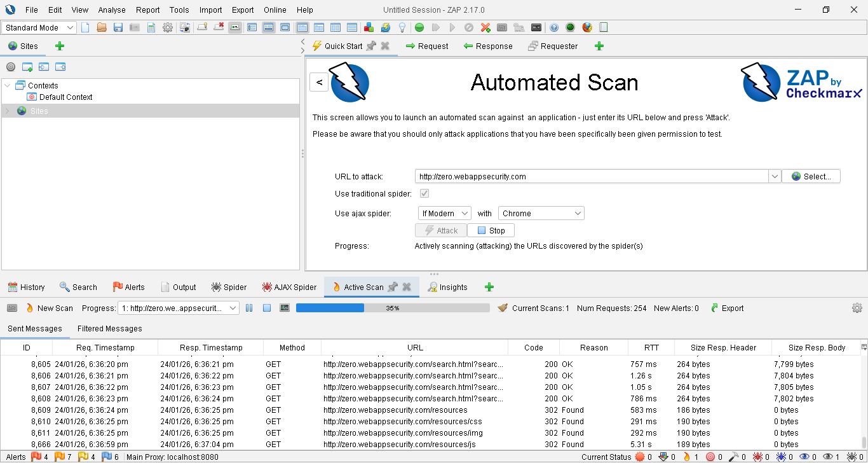Launch browser with the Firefox icon
Viewport: 868px width, 463px height.
[587, 27]
